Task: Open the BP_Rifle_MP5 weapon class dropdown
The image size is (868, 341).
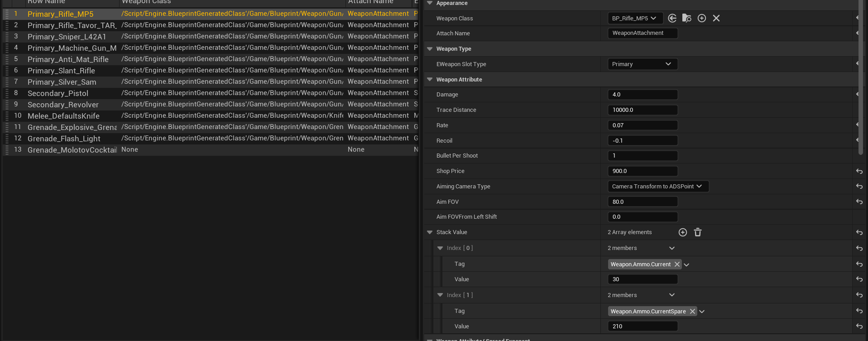Action: coord(634,19)
